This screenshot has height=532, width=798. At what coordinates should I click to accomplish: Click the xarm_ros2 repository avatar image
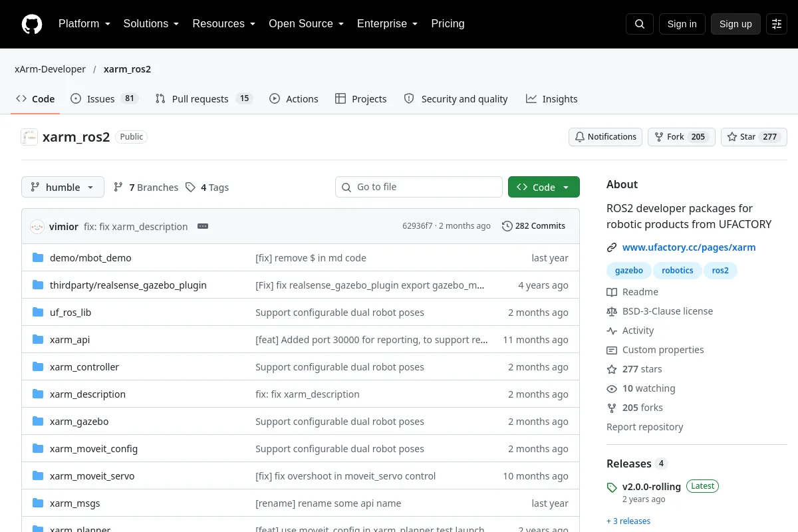click(29, 137)
